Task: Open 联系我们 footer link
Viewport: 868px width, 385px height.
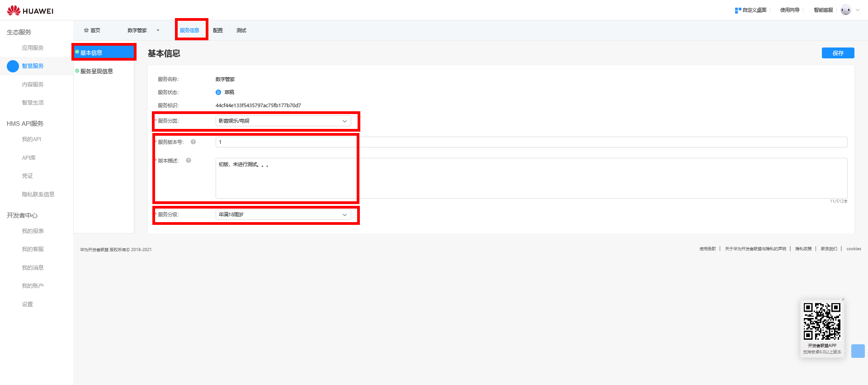Action: click(829, 249)
